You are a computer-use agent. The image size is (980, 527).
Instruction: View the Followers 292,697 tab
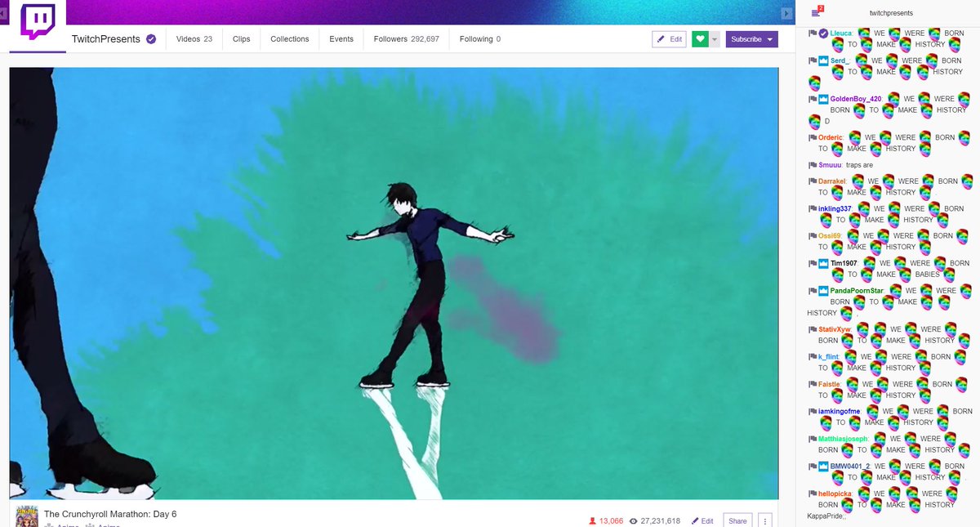click(406, 39)
